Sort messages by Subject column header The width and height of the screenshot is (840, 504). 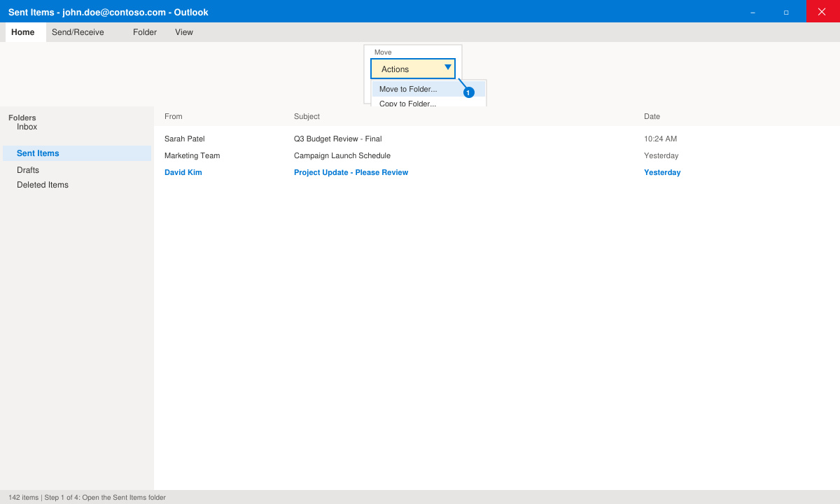(307, 116)
